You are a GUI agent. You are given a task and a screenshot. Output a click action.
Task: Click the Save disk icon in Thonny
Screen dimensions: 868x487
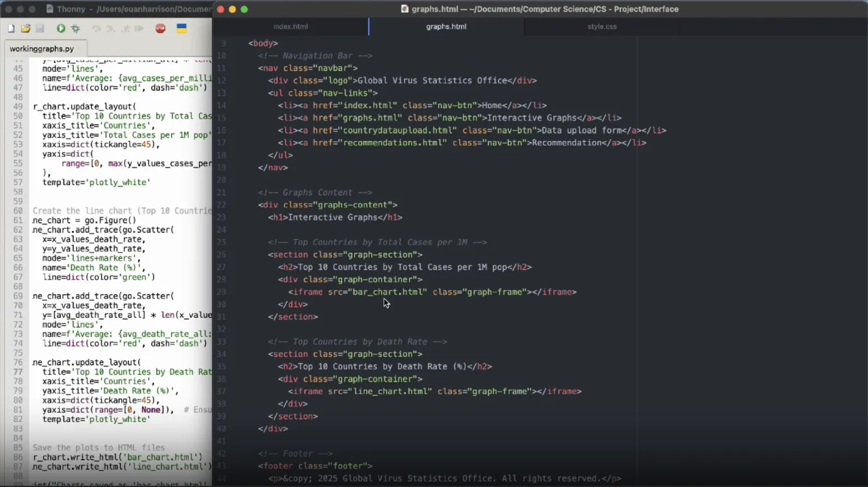click(40, 29)
